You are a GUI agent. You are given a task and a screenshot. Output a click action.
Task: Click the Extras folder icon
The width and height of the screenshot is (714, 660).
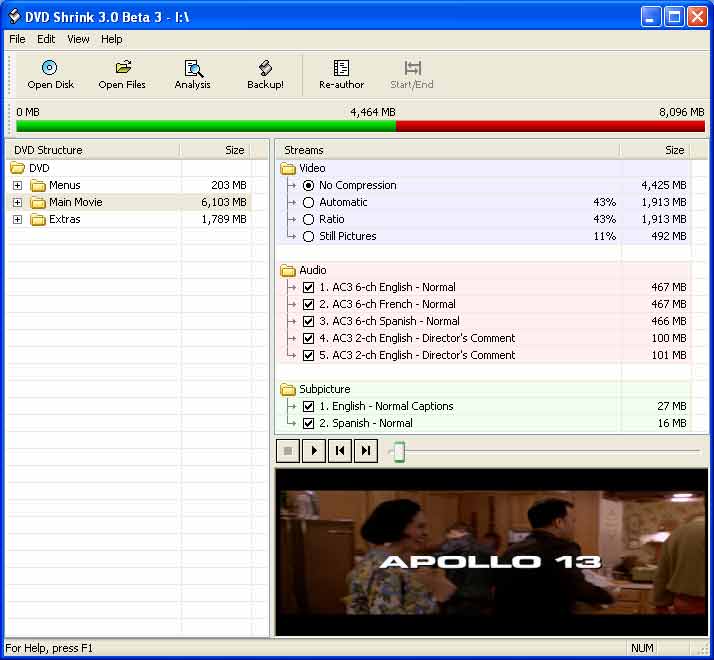click(38, 220)
